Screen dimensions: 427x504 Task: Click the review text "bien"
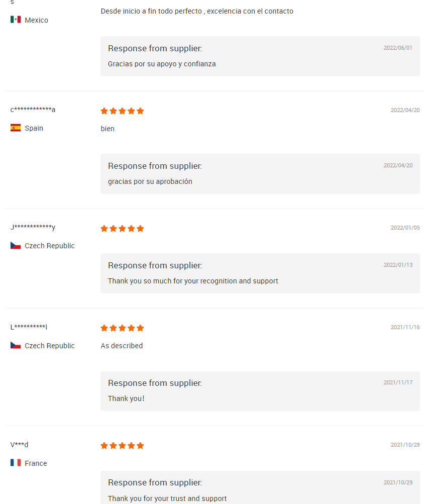click(108, 129)
